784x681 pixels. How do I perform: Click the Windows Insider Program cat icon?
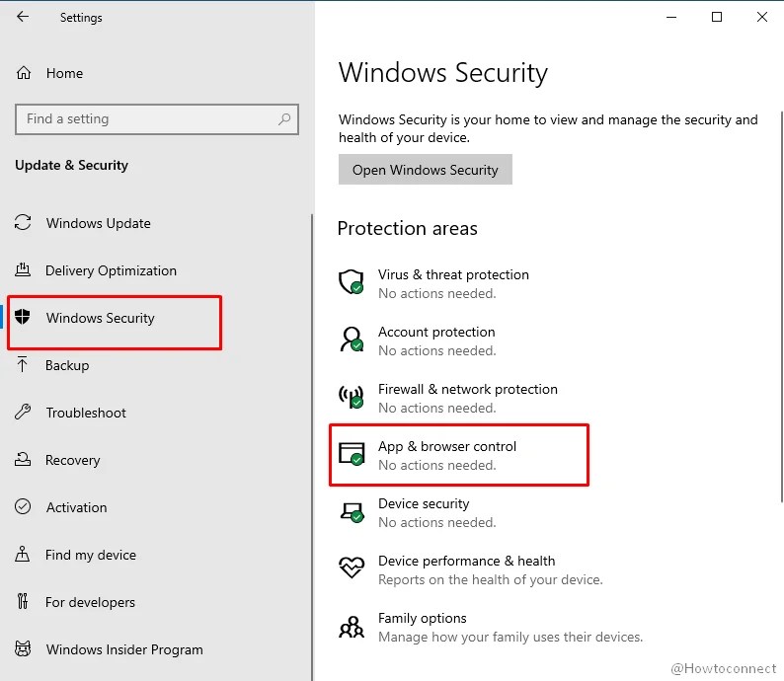[x=23, y=648]
